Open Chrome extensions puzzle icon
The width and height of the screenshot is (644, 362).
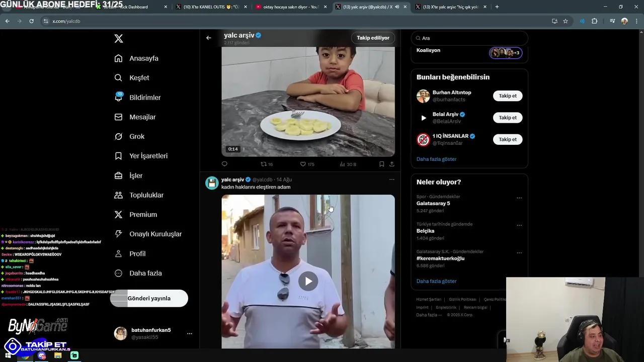pos(595,21)
